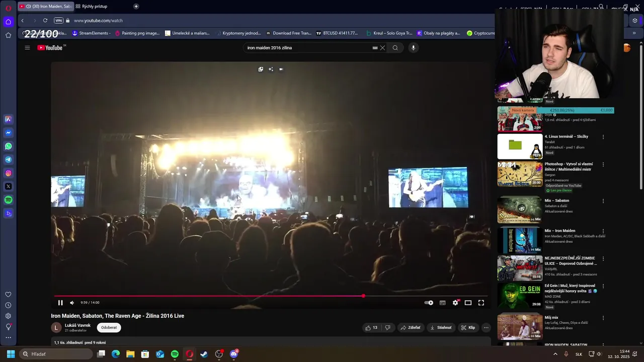Open Lukáš Vavrek channel link
Image resolution: width=644 pixels, height=362 pixels.
[77, 325]
